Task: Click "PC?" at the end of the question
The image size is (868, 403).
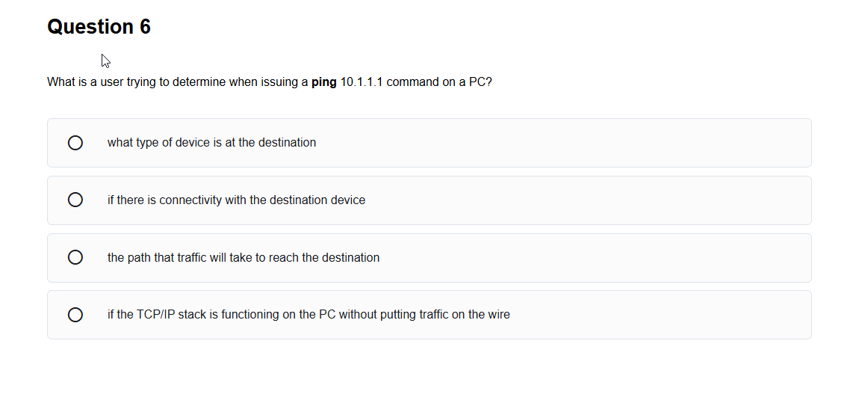Action: pyautogui.click(x=480, y=82)
